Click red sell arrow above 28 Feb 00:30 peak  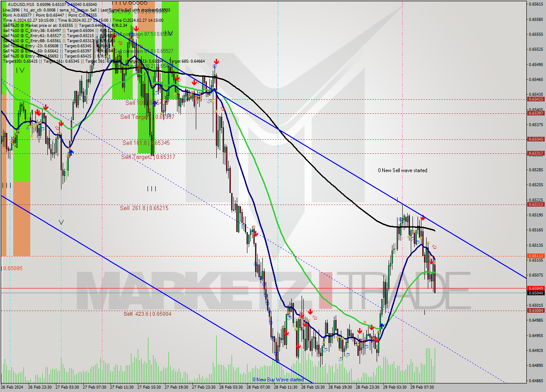[217, 62]
